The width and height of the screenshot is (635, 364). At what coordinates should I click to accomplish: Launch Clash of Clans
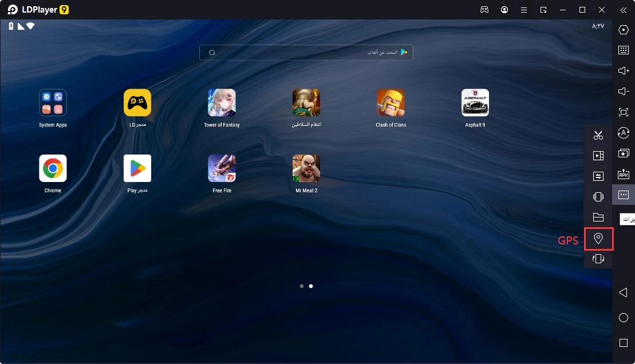391,103
